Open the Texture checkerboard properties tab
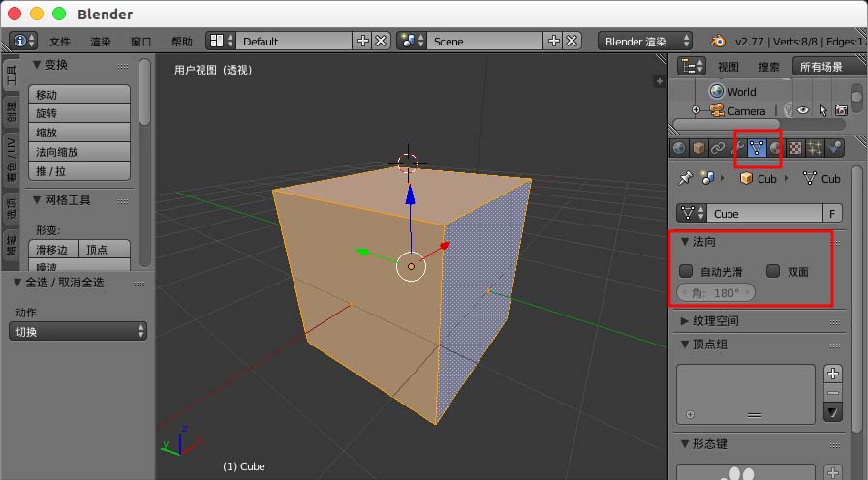The height and width of the screenshot is (480, 868). click(x=795, y=148)
